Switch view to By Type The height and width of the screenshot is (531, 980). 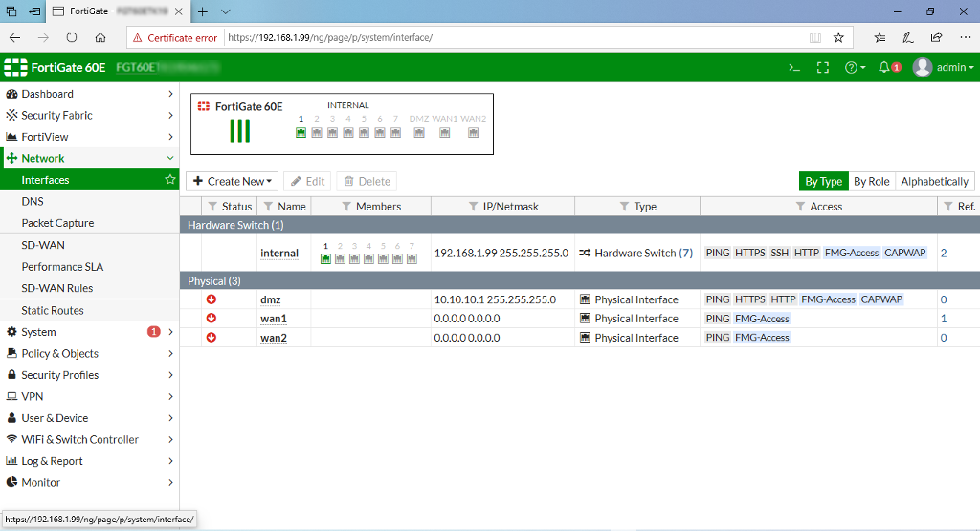[x=823, y=181]
